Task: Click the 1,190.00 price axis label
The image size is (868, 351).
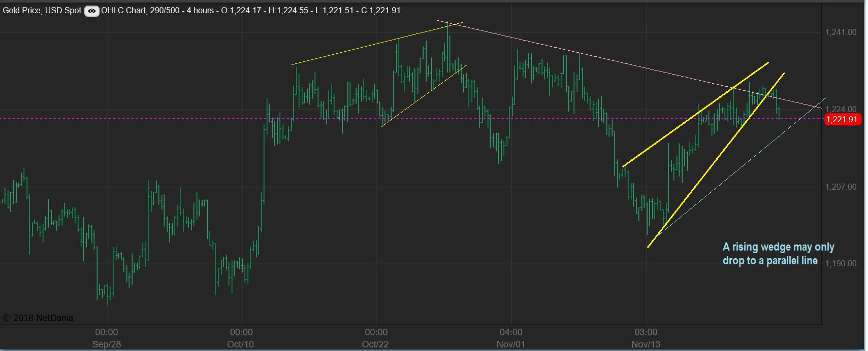Action: click(x=841, y=263)
